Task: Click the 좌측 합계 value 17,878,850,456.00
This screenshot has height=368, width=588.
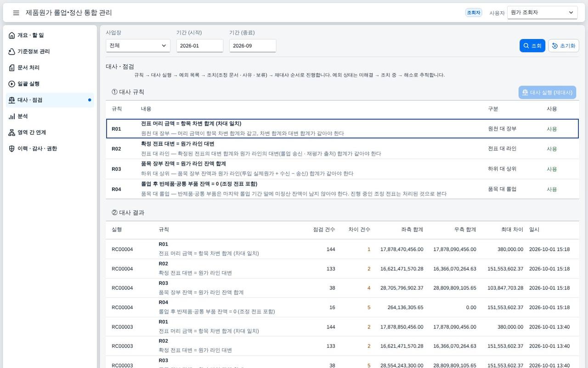Action: pos(402,327)
